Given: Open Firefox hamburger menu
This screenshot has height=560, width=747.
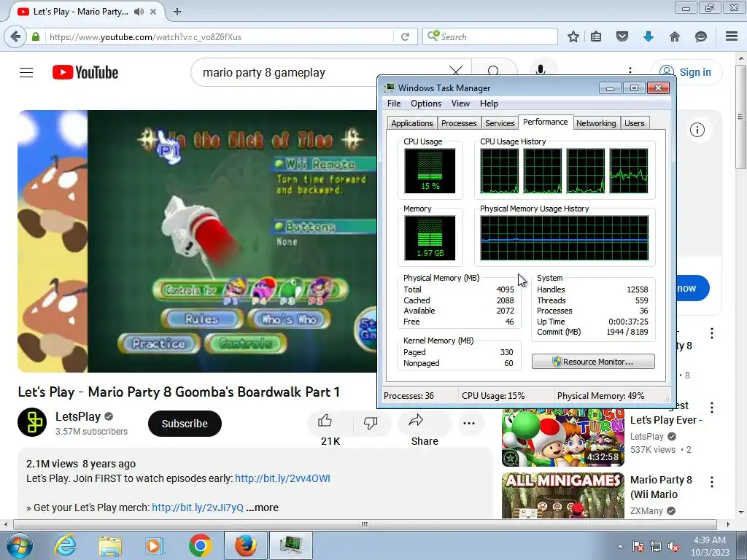Looking at the screenshot, I should click(732, 36).
